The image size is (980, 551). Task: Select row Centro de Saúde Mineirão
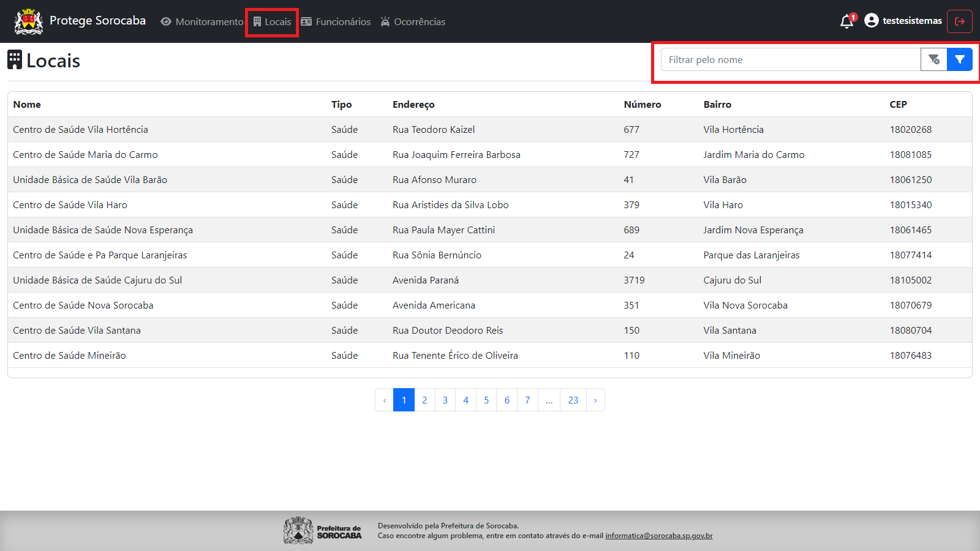(x=490, y=355)
